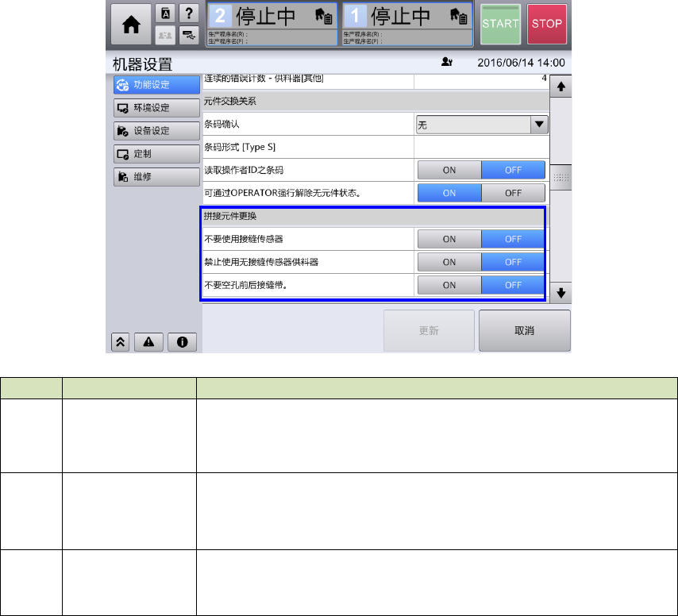The width and height of the screenshot is (678, 616).
Task: Select lane 1 停止中 status panel
Action: click(407, 24)
